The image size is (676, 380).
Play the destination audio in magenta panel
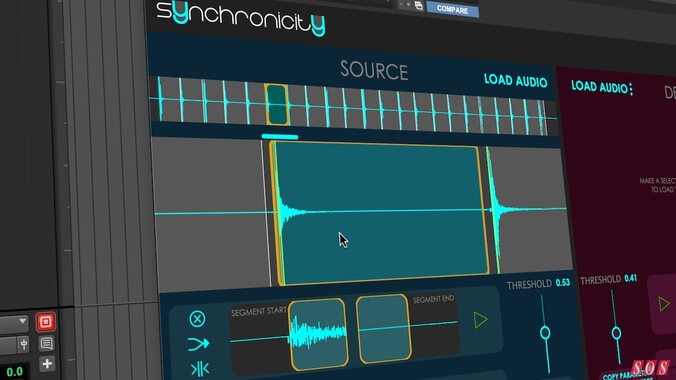point(664,304)
